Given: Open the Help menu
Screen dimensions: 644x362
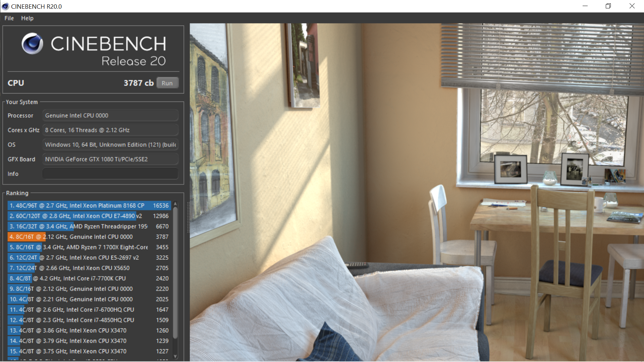Looking at the screenshot, I should click(x=27, y=18).
